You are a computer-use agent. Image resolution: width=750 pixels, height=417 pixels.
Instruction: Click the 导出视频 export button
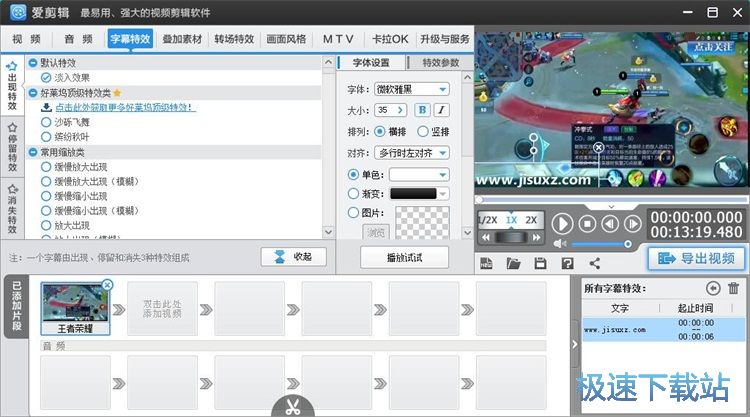pos(696,259)
